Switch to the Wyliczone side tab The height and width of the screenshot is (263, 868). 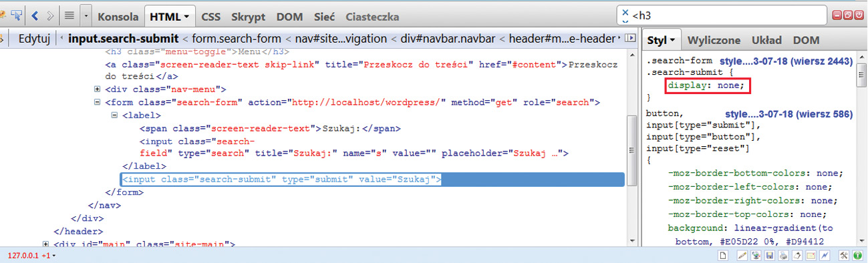(x=714, y=40)
